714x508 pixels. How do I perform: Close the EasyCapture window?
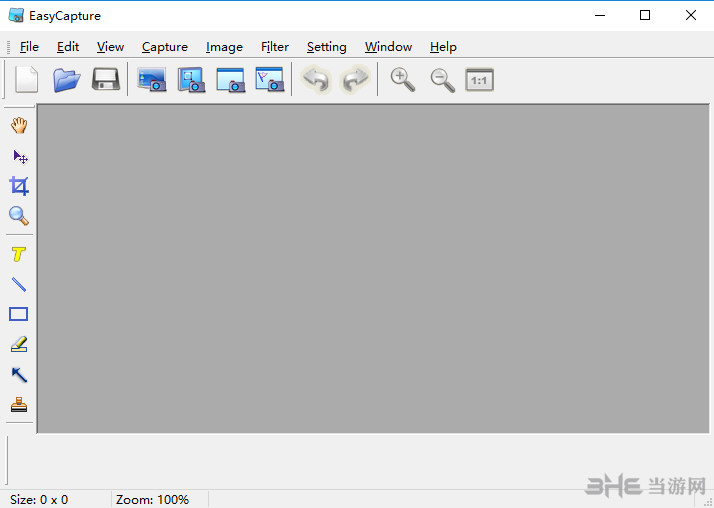(691, 15)
